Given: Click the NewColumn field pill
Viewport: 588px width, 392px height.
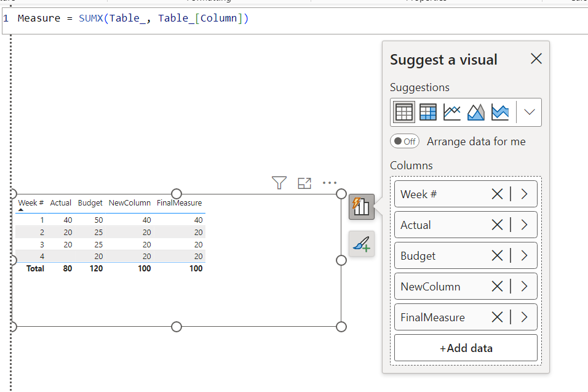Looking at the screenshot, I should point(466,286).
